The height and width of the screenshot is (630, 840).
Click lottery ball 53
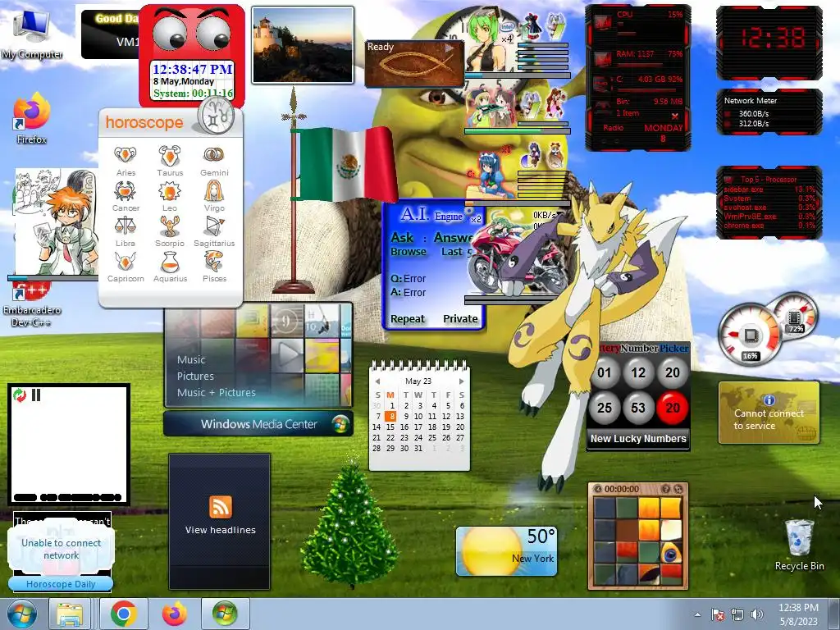[638, 408]
